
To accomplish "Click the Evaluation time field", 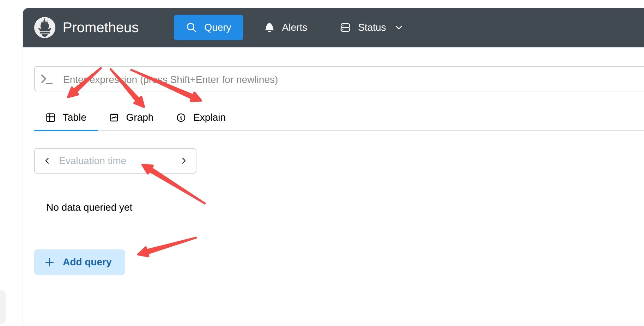I will [x=115, y=161].
